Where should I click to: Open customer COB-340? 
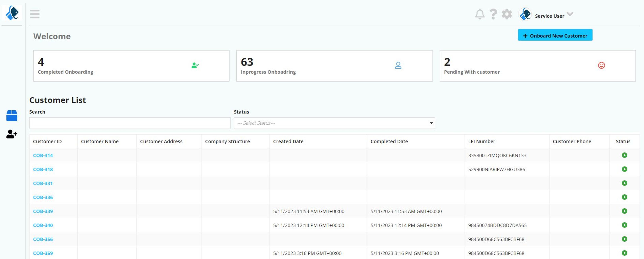pos(43,225)
